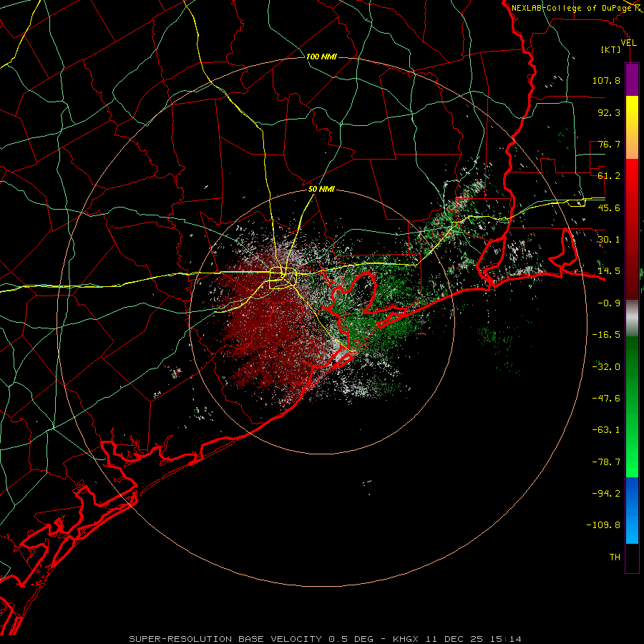Viewport: 644px width, 644px height.
Task: Click the purple segment of velocity color bar
Action: pos(632,79)
